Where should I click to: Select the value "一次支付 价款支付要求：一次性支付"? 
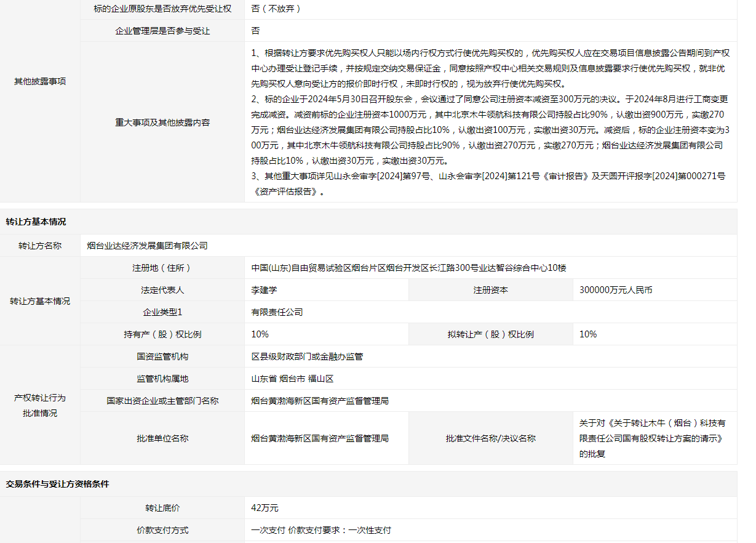pos(321,530)
